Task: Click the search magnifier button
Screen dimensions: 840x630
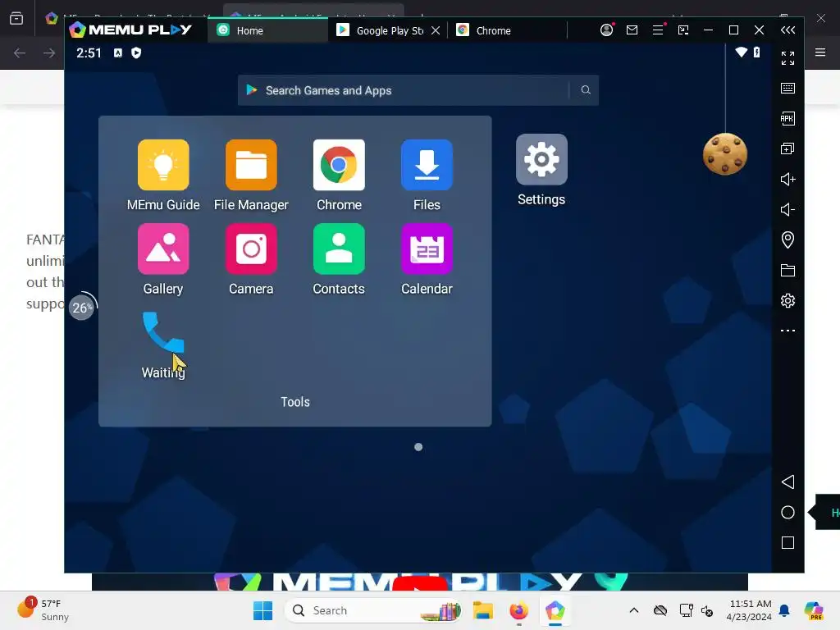Action: [586, 90]
